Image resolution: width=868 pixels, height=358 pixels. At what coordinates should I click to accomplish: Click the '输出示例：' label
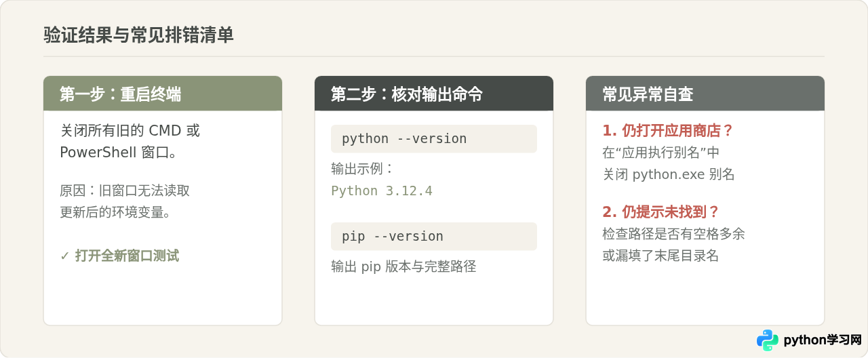point(363,168)
